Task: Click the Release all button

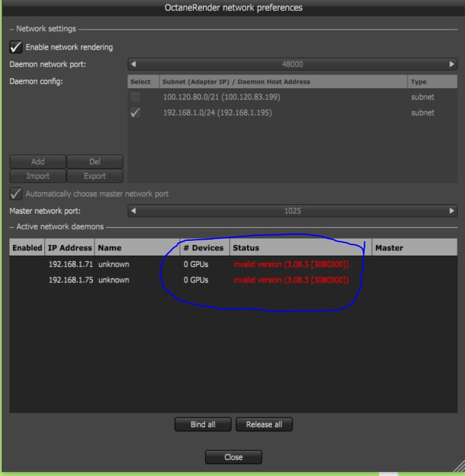Action: coord(264,424)
